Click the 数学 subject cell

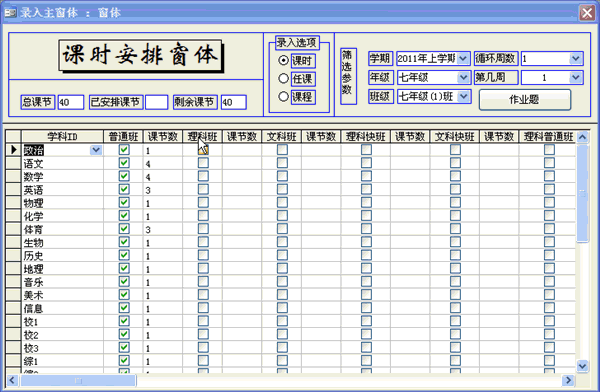tap(62, 176)
